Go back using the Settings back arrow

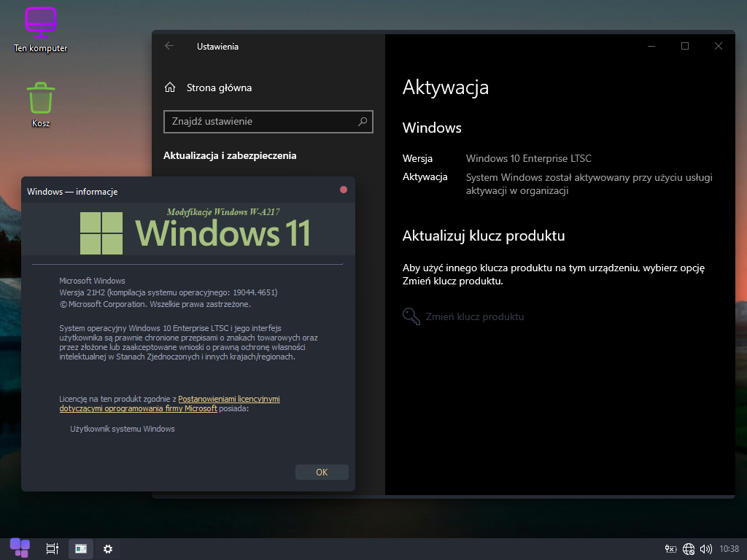[x=169, y=46]
